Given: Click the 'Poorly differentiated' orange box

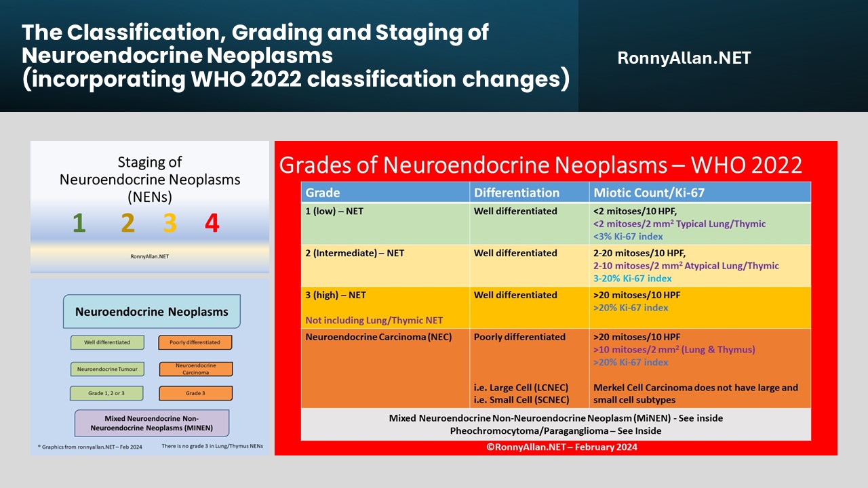Looking at the screenshot, I should tap(195, 342).
